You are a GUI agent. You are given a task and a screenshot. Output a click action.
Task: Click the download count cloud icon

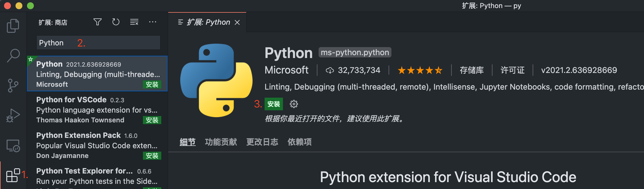tap(330, 70)
